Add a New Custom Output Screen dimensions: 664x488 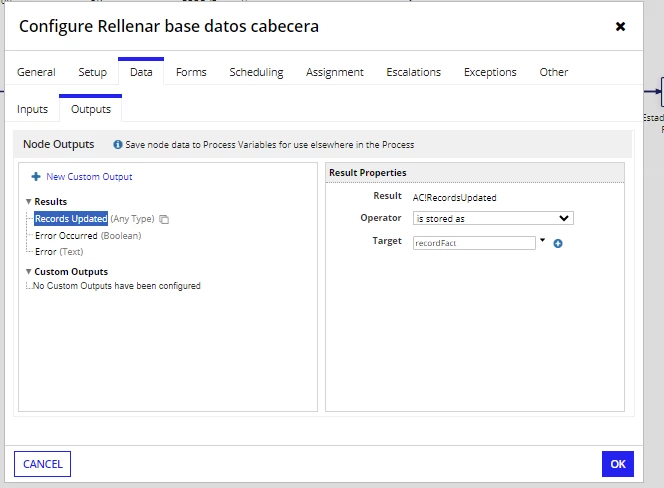click(x=89, y=177)
